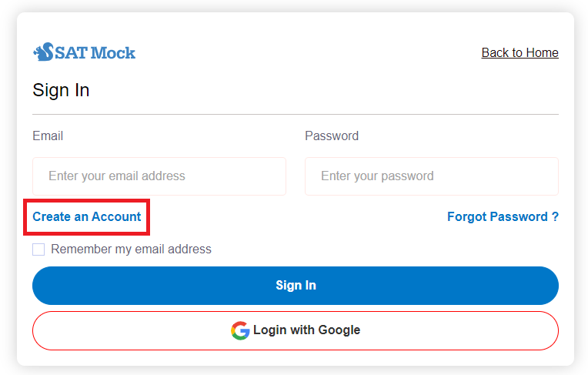Screen dimensions: 588x375
Task: Focus the Email address input field
Action: pyautogui.click(x=159, y=176)
